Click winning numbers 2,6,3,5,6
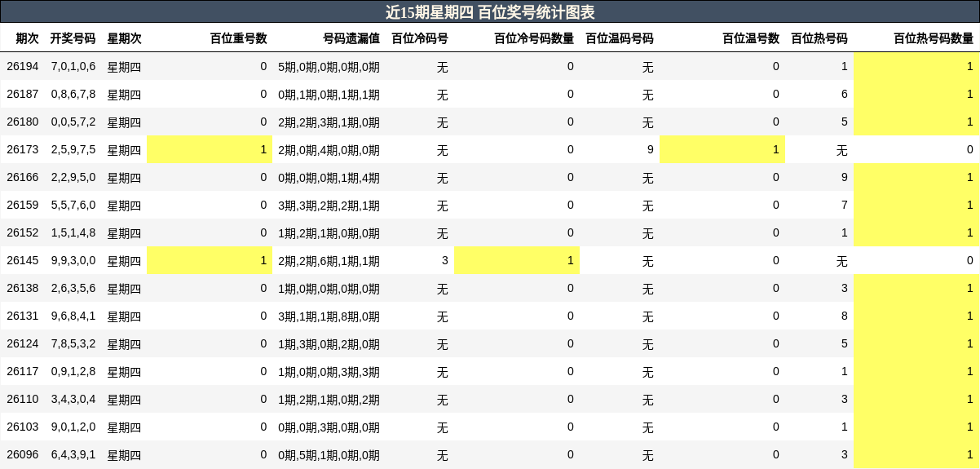980x469 pixels. click(x=73, y=288)
